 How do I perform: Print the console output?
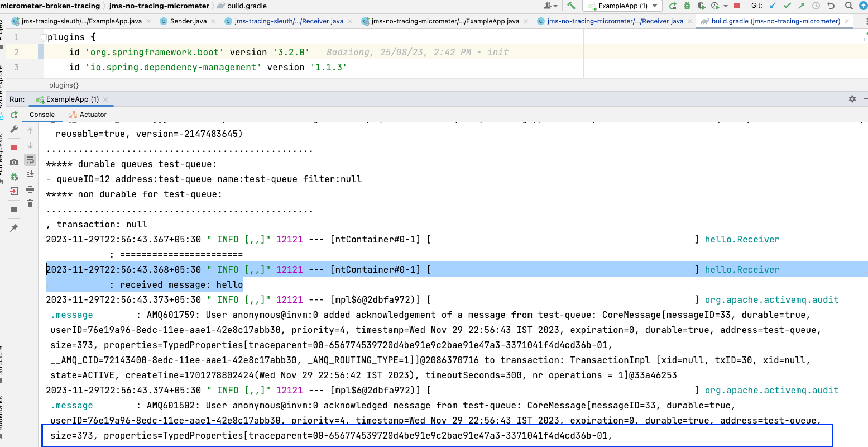click(x=30, y=189)
